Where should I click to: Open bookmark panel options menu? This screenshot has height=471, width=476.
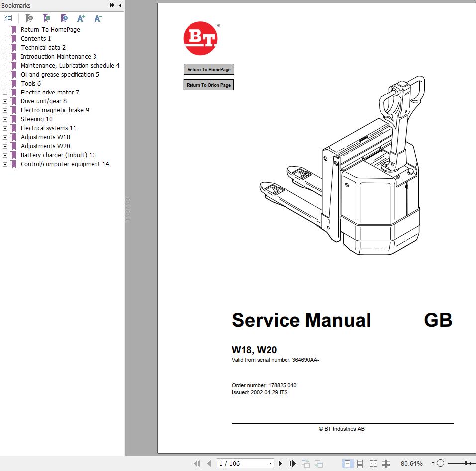click(8, 18)
